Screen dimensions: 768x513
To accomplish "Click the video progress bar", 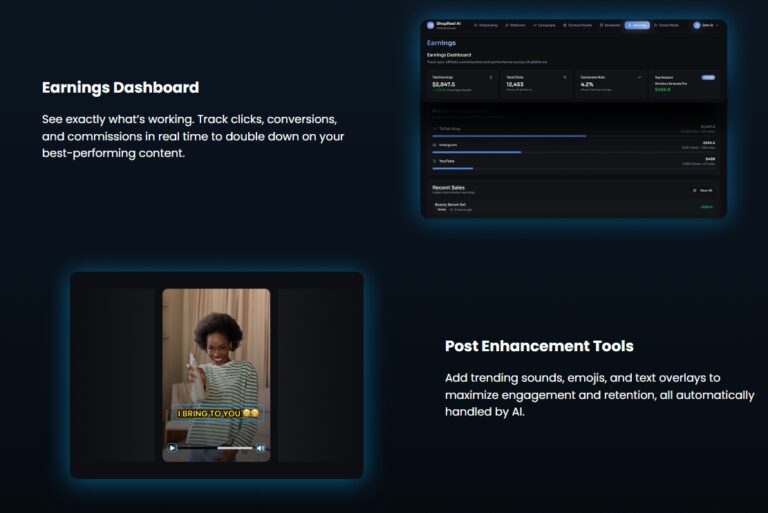I will [215, 448].
